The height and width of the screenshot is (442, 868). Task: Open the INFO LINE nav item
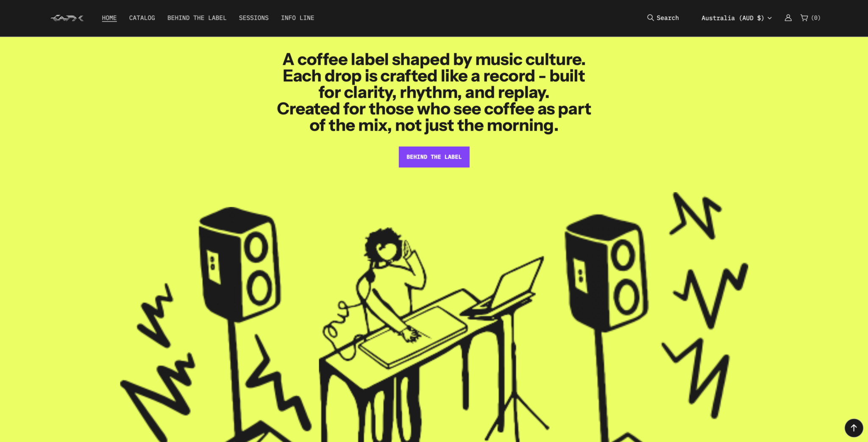[298, 18]
